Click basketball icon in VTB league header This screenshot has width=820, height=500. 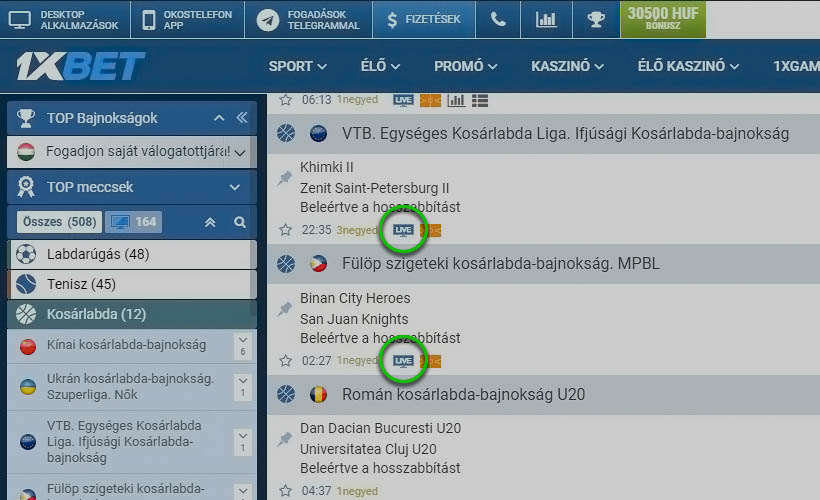tap(286, 133)
